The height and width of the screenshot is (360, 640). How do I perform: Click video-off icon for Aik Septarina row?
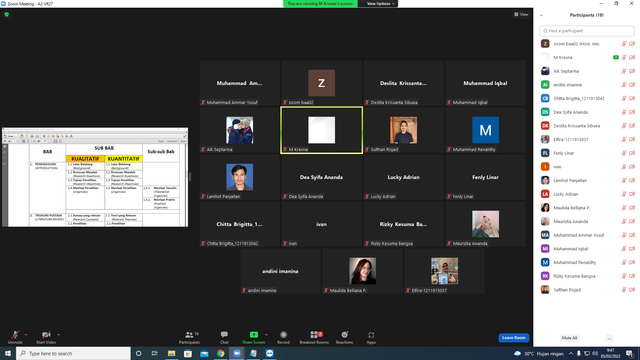click(x=632, y=71)
